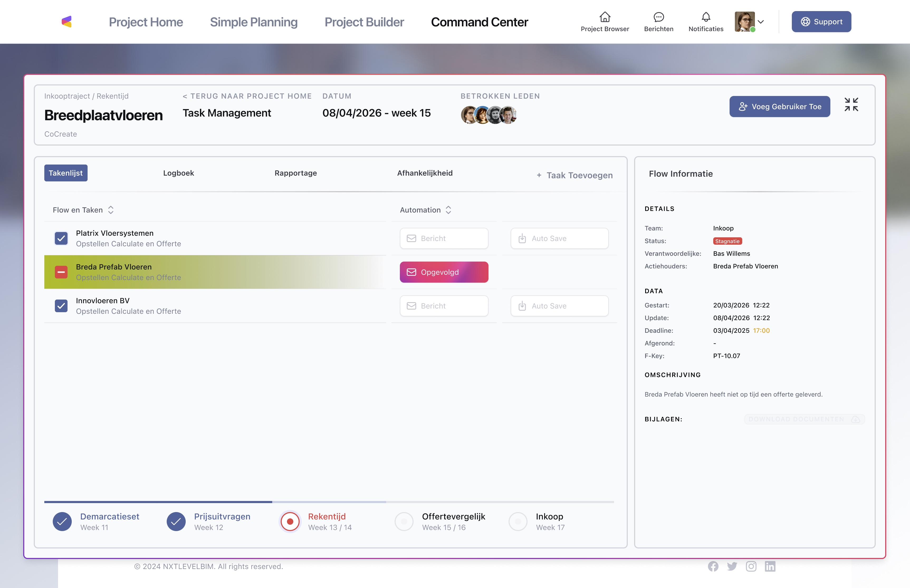Uncheck the Innovloeren BV task checkbox
The image size is (910, 588).
tap(61, 306)
